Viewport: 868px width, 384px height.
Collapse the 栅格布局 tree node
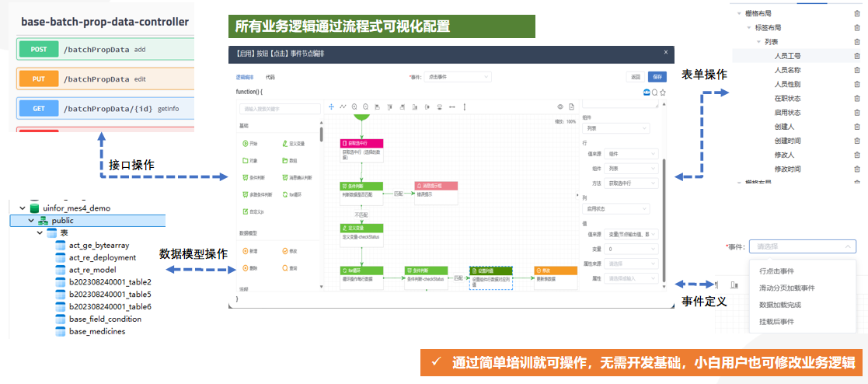(738, 13)
